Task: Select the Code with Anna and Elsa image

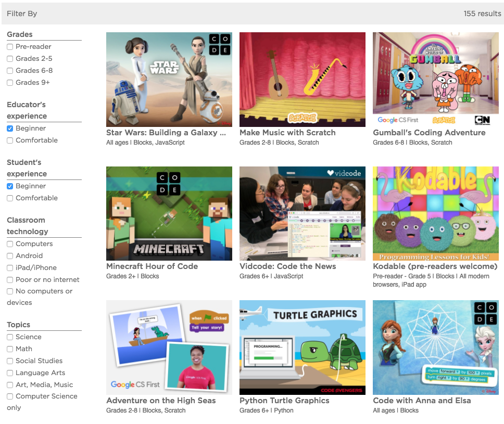Action: pos(436,348)
